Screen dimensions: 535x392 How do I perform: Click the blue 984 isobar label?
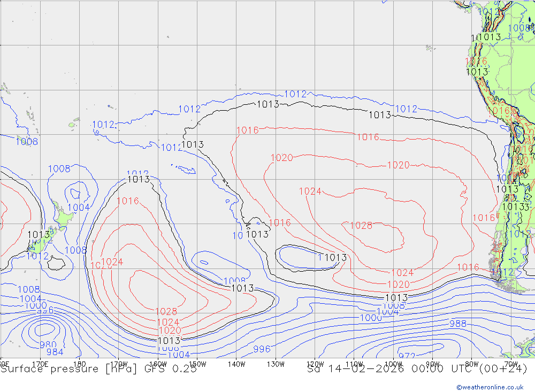55,352
